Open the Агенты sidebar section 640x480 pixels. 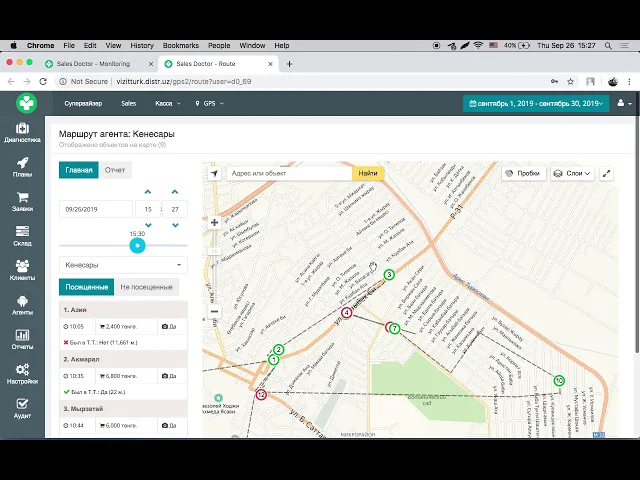click(22, 305)
